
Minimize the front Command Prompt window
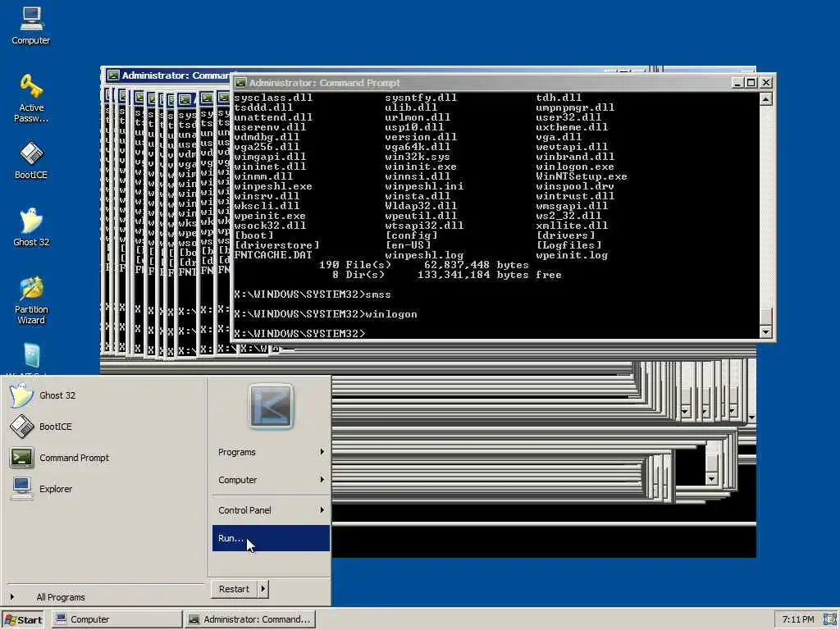pos(737,83)
